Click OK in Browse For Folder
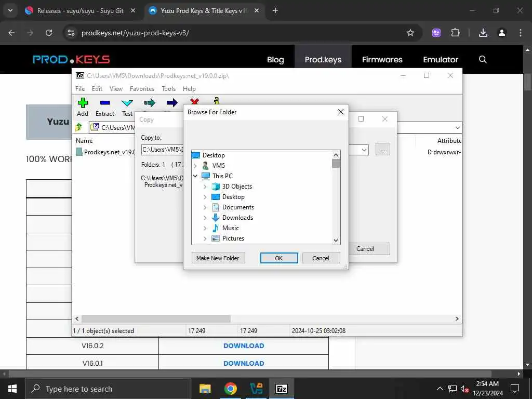 tap(279, 258)
